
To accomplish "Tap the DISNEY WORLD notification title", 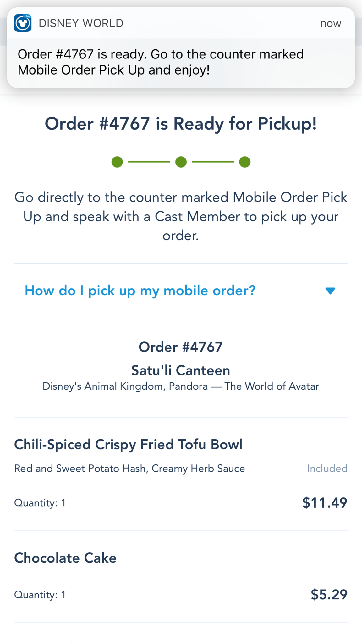I will [81, 23].
